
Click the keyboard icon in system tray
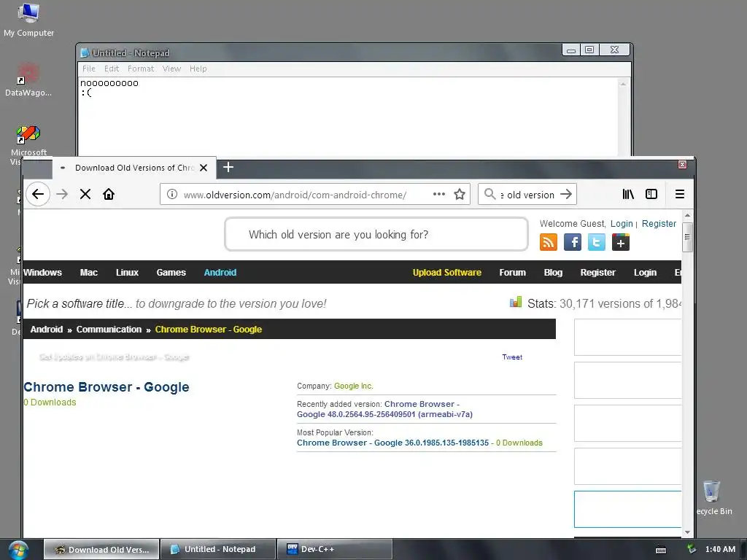[661, 550]
